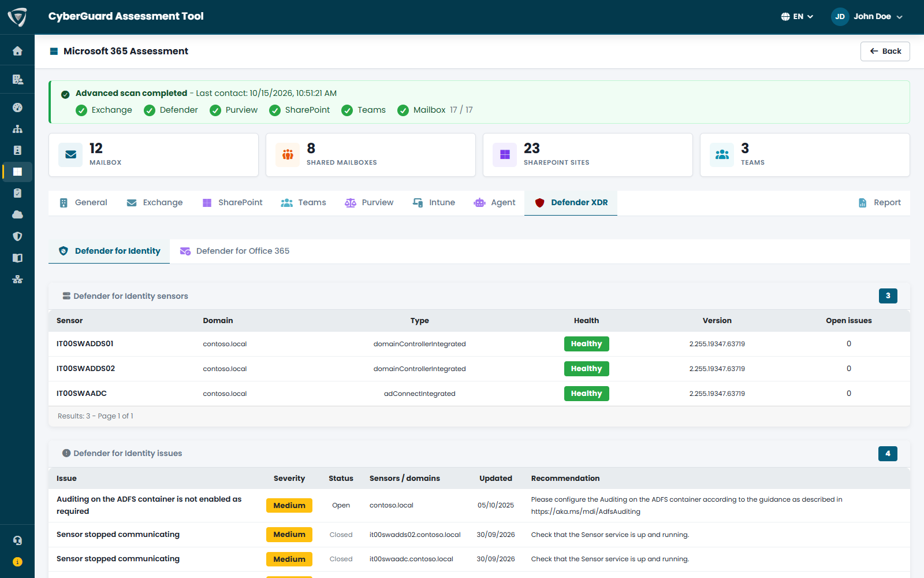Image resolution: width=924 pixels, height=578 pixels.
Task: Open the Defender for Office 365 subtab
Action: click(x=234, y=251)
